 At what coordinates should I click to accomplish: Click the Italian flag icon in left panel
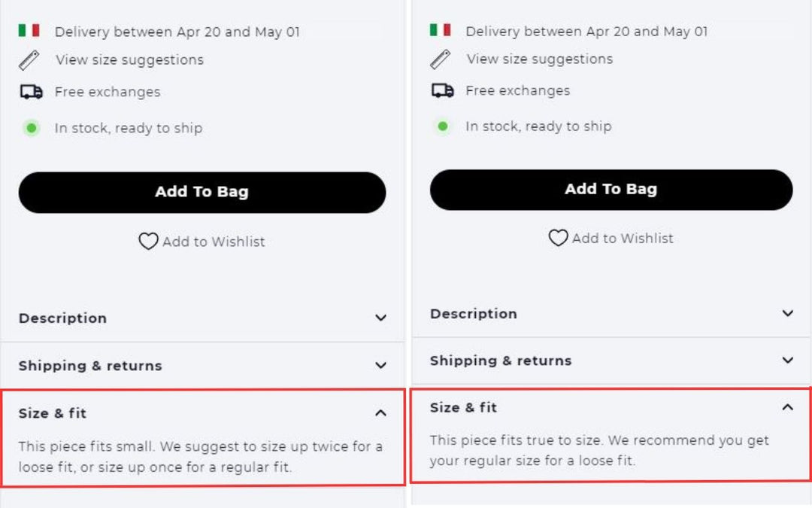coord(29,31)
